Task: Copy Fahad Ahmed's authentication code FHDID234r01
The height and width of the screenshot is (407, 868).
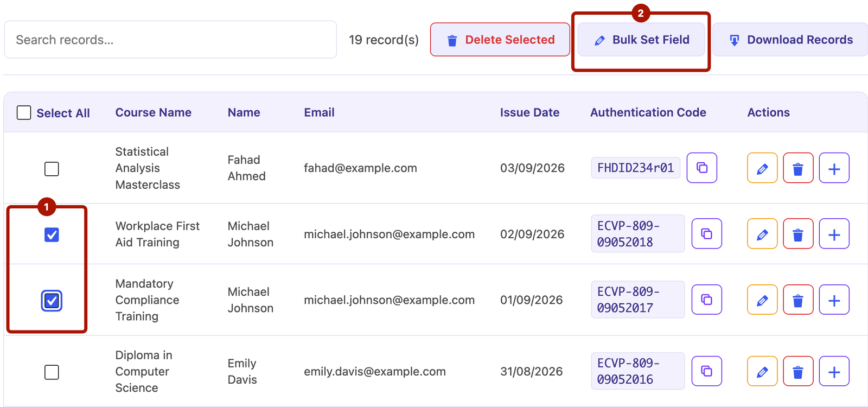Action: [x=701, y=168]
